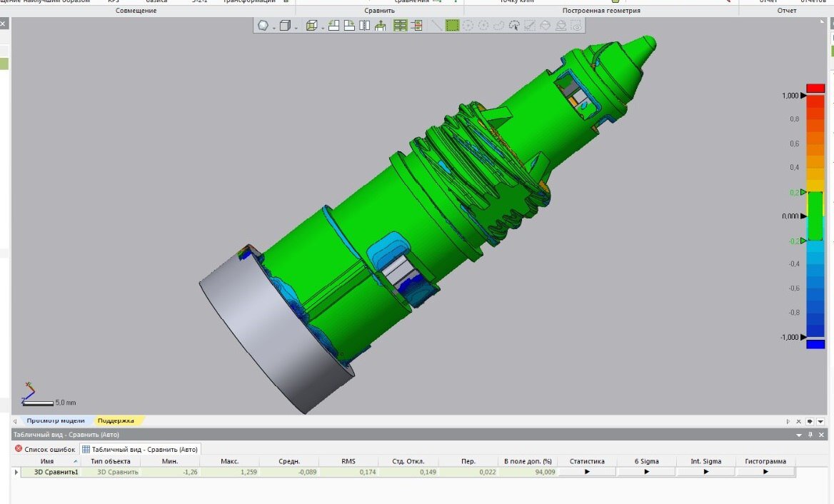Open the Список ошибок tab
834x504 pixels.
pyautogui.click(x=45, y=449)
